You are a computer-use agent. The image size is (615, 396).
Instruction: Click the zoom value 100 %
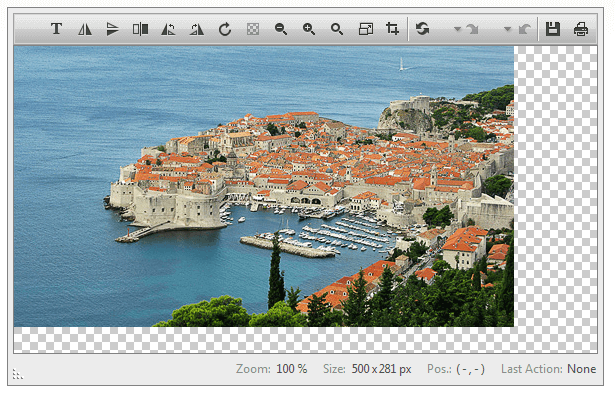click(x=291, y=369)
